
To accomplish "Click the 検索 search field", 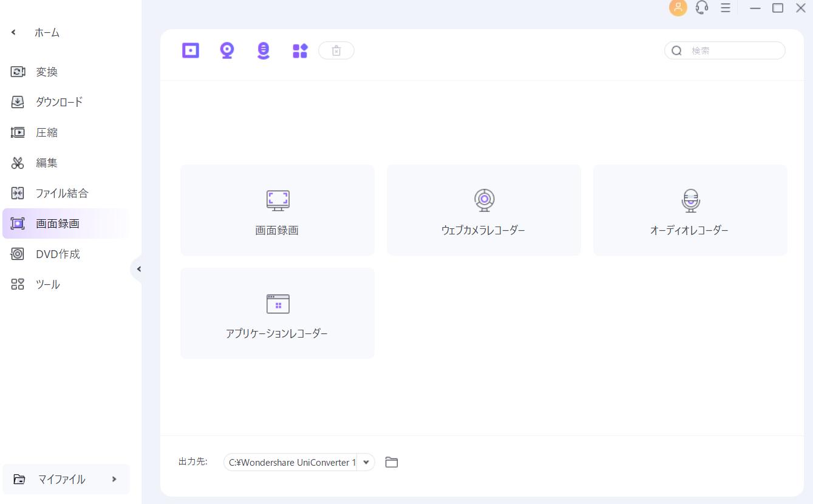I will coord(725,50).
